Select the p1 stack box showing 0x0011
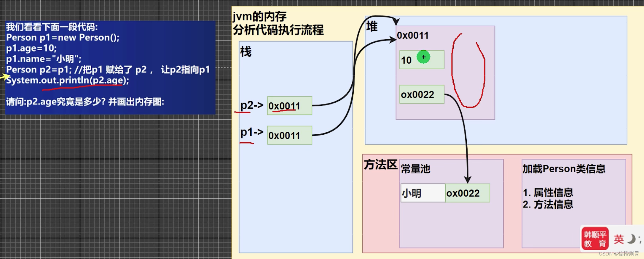Viewport: 644px width, 259px height. point(290,135)
